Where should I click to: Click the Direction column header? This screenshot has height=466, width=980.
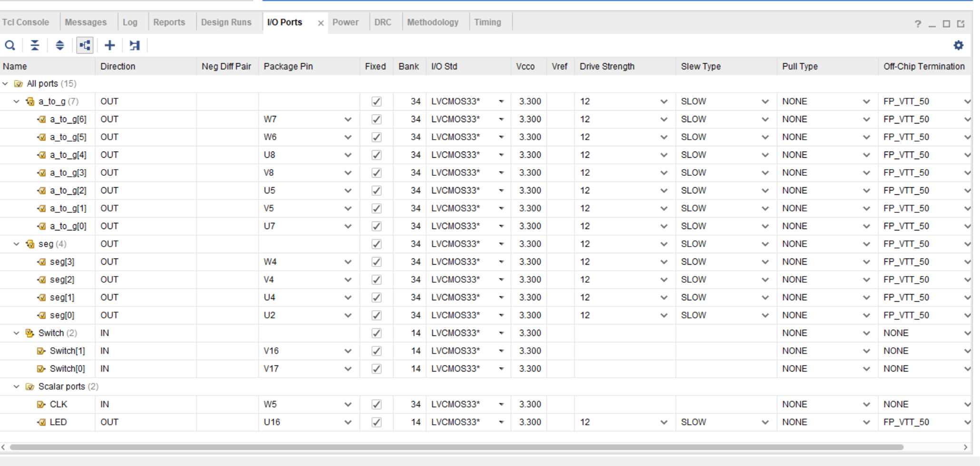[118, 67]
